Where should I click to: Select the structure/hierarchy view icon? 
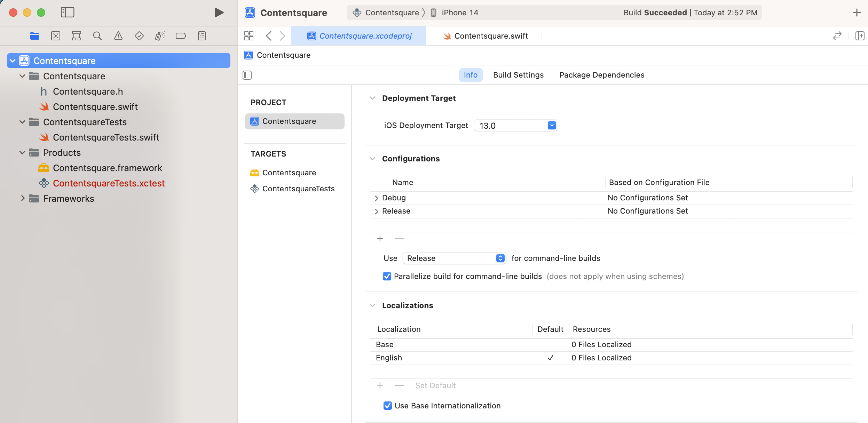pos(76,36)
